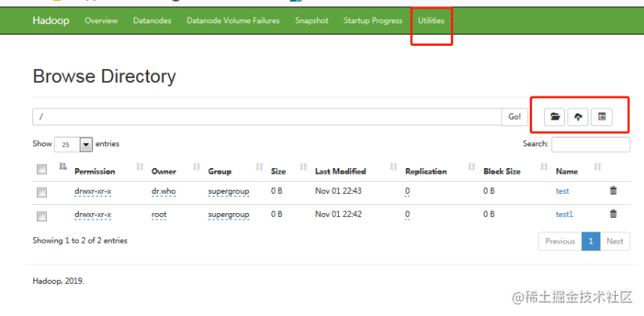Click supergroup in the test row
Viewport: 644px width, 316px height.
[229, 191]
